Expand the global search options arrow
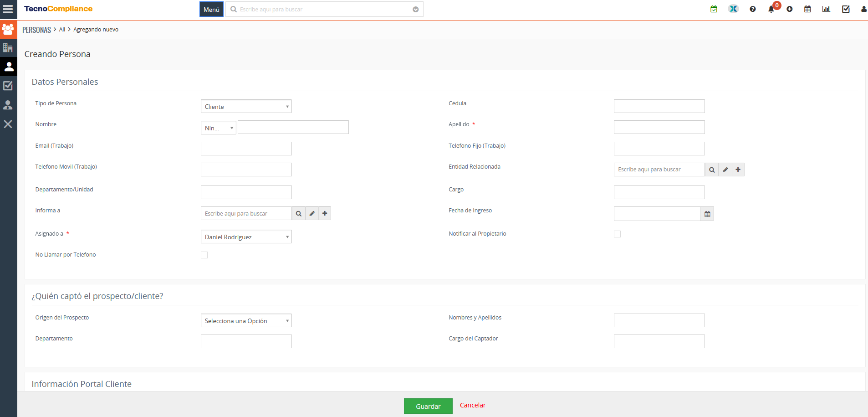The width and height of the screenshot is (868, 417). [415, 9]
